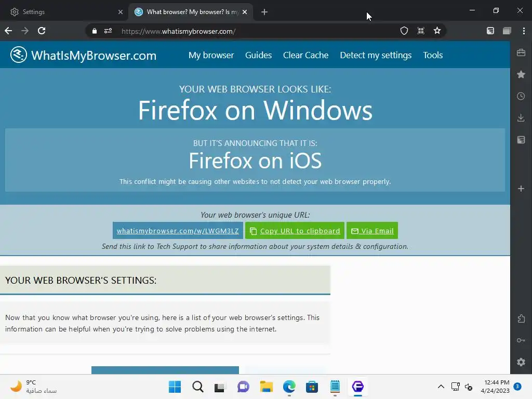Viewport: 532px width, 399px height.
Task: Bookmark this page with the star
Action: [437, 31]
